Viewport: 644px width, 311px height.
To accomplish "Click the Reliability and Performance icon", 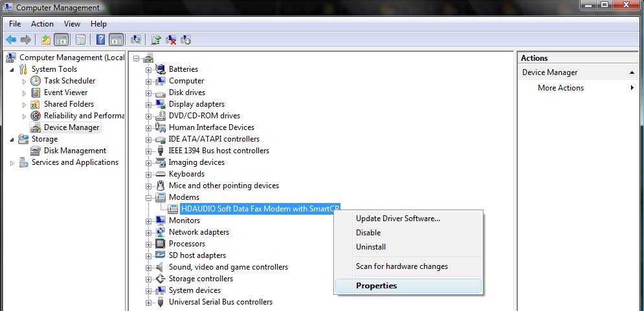I will [x=36, y=116].
